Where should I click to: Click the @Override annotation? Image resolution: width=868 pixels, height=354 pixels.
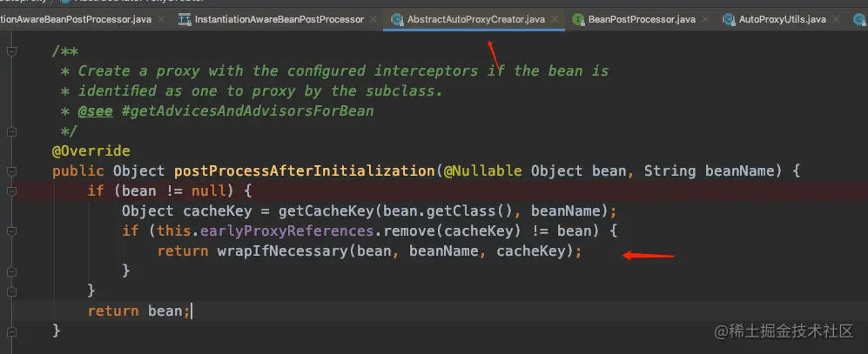[x=91, y=151]
